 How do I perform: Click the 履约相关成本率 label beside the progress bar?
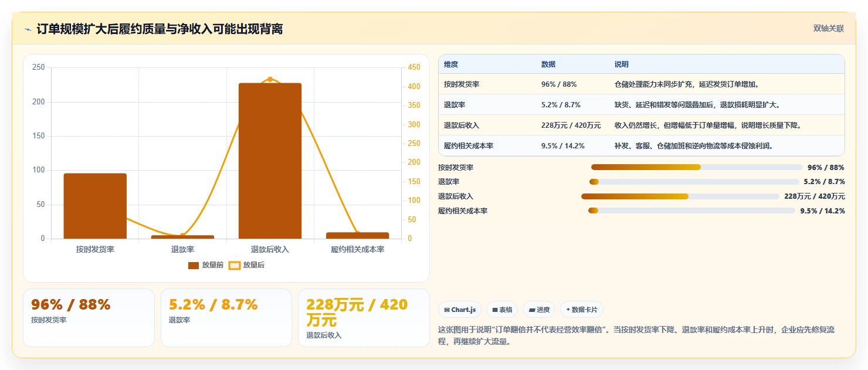(463, 211)
